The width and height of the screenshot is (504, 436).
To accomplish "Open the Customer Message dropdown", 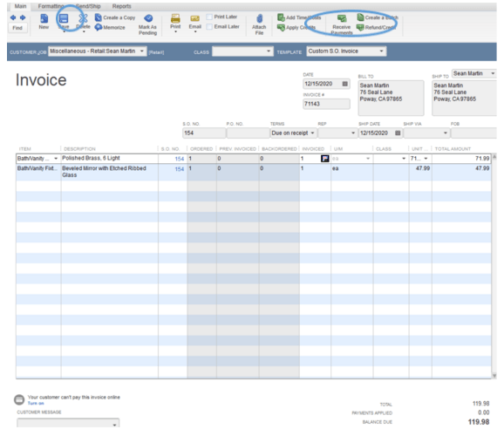I will (x=114, y=425).
